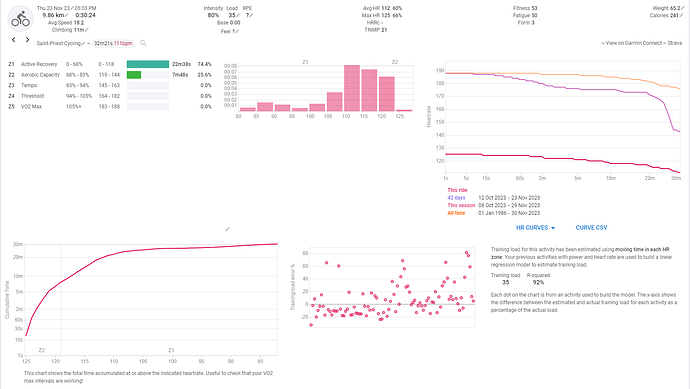Open the Strava link
Viewport: 690px width, 389px height.
point(675,43)
